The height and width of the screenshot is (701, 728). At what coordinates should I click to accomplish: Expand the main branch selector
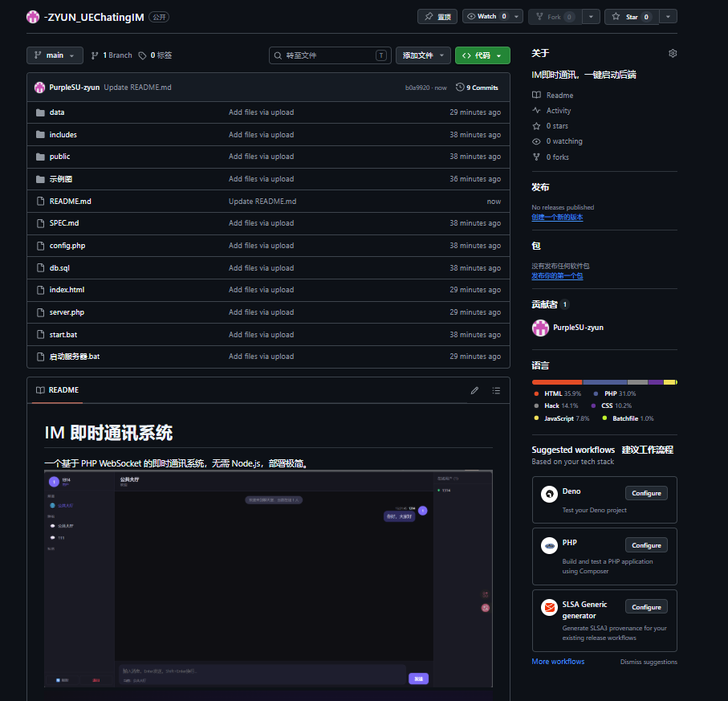[x=55, y=55]
